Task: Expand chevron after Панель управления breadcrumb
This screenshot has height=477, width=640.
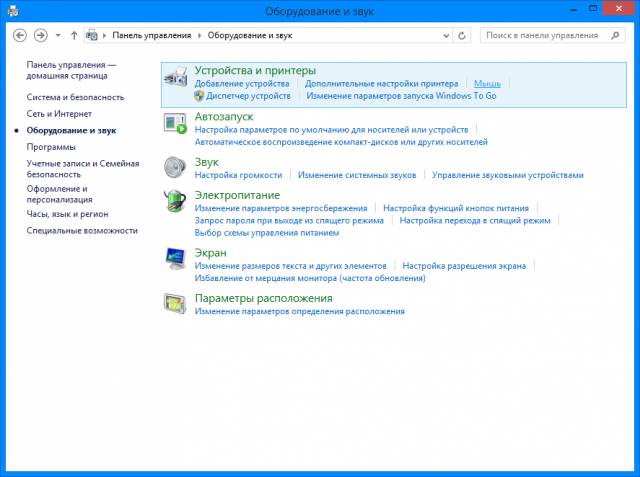Action: point(200,35)
